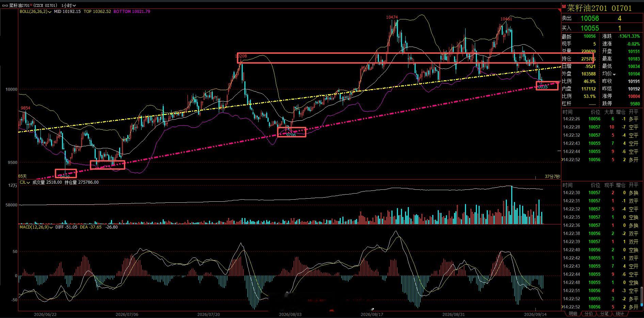Select the 14:22:26 big-order row

point(600,119)
